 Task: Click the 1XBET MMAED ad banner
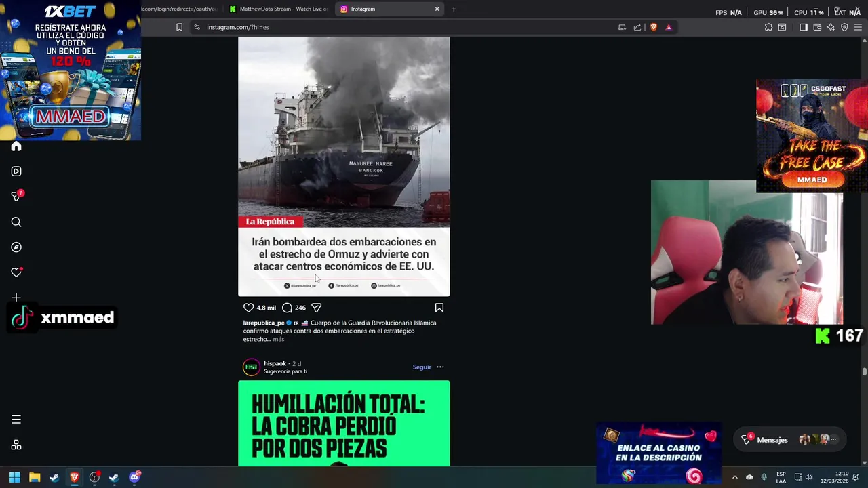pos(71,70)
